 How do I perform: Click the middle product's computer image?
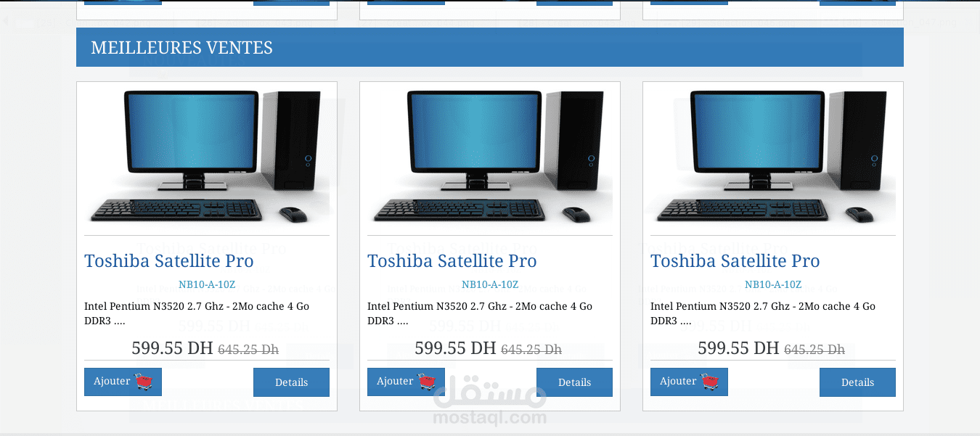pyautogui.click(x=490, y=156)
